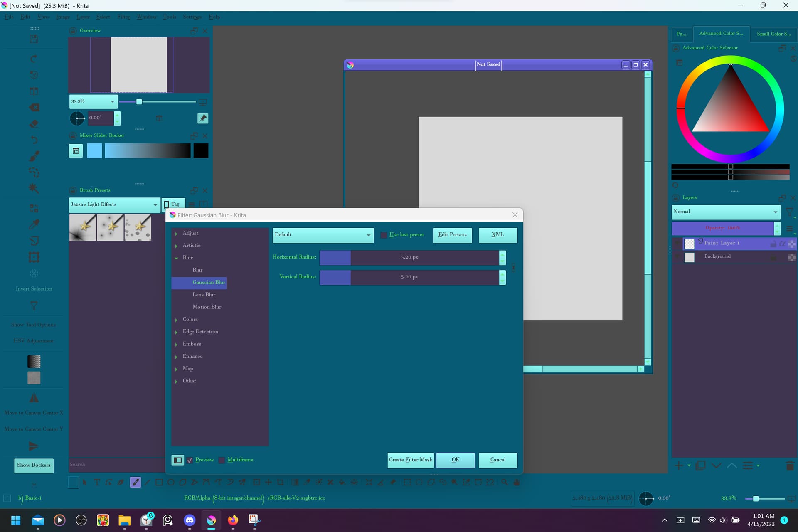The height and width of the screenshot is (532, 798).
Task: Click the Pan hand tool
Action: click(x=517, y=482)
